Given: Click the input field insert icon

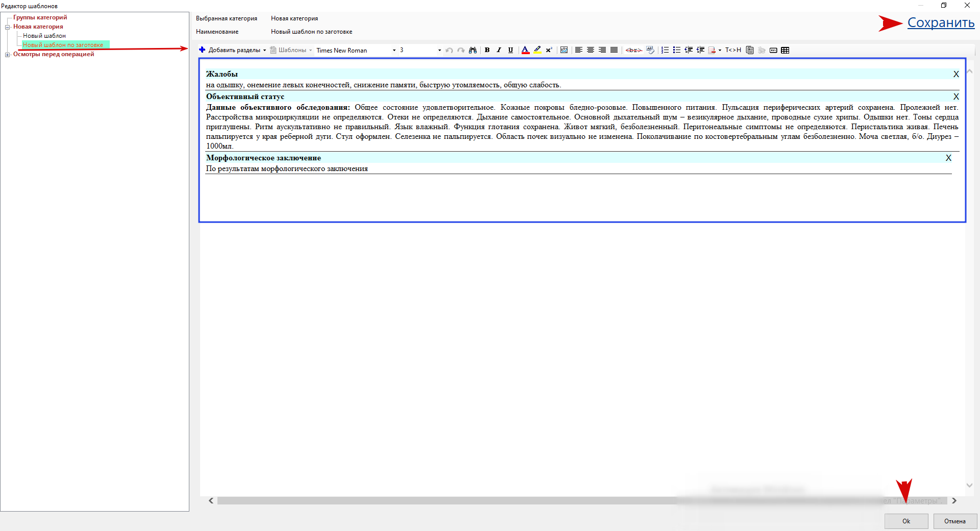Looking at the screenshot, I should point(773,50).
